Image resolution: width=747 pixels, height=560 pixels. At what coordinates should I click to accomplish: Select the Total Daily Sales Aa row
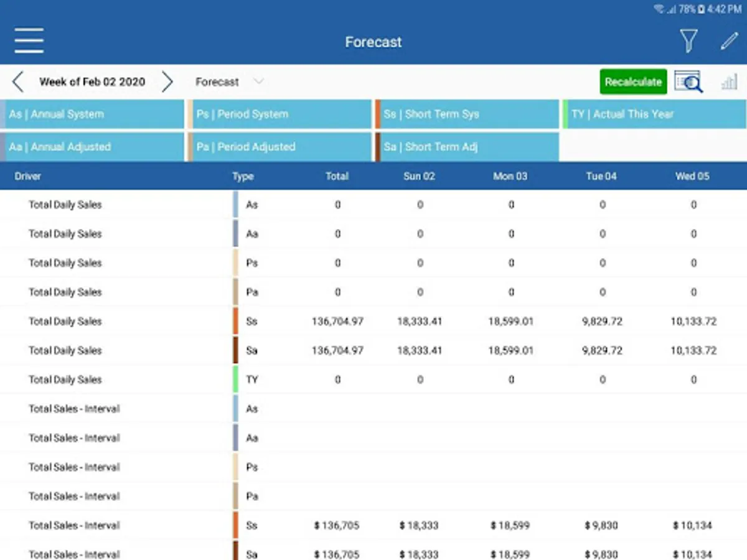click(374, 234)
